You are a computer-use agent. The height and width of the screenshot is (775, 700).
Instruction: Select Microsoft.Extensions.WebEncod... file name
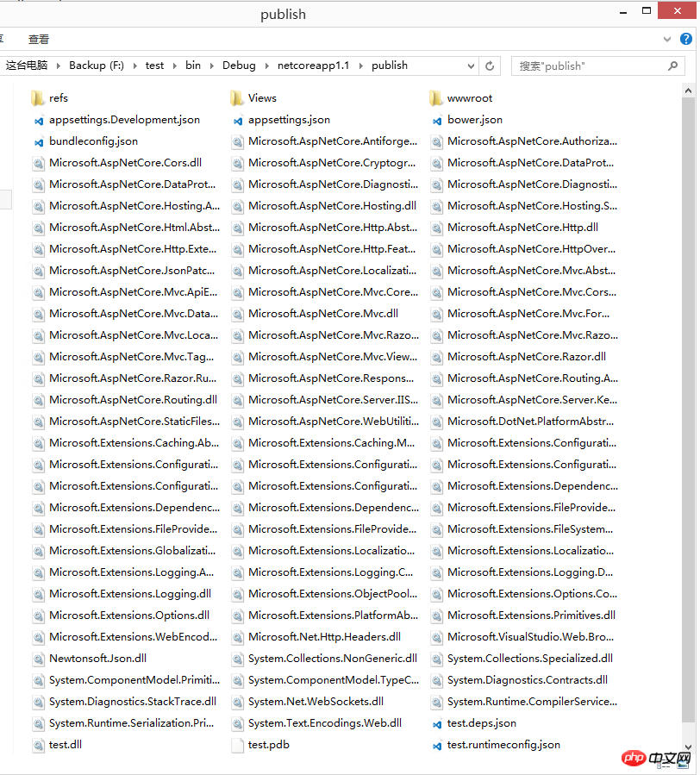[133, 638]
